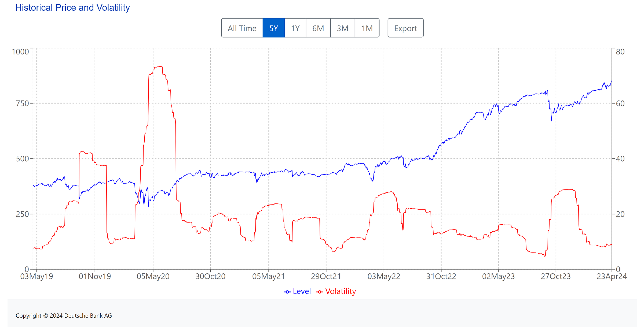
Task: Select the 1M time range
Action: click(367, 28)
